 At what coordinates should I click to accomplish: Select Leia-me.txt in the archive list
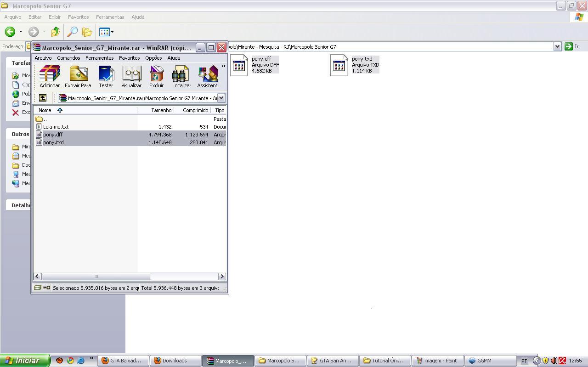(x=130, y=127)
